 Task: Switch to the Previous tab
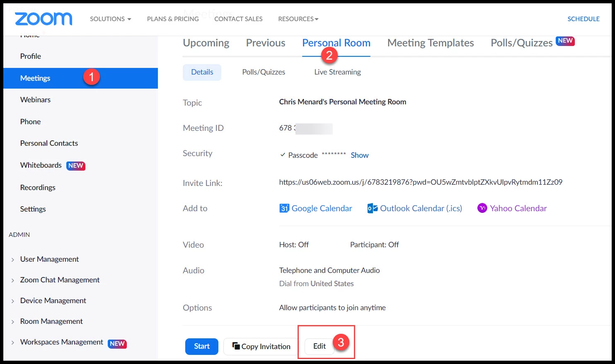(x=266, y=43)
